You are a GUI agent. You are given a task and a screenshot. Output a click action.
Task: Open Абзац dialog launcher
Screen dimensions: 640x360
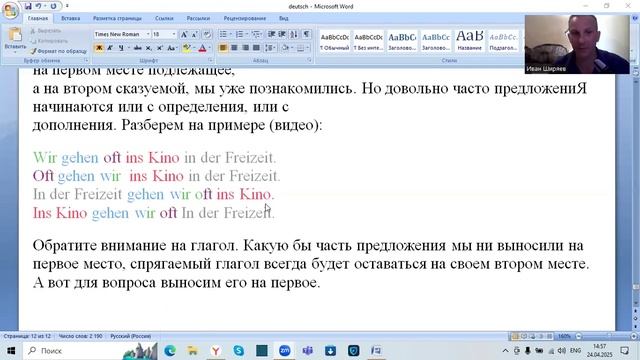coord(309,60)
